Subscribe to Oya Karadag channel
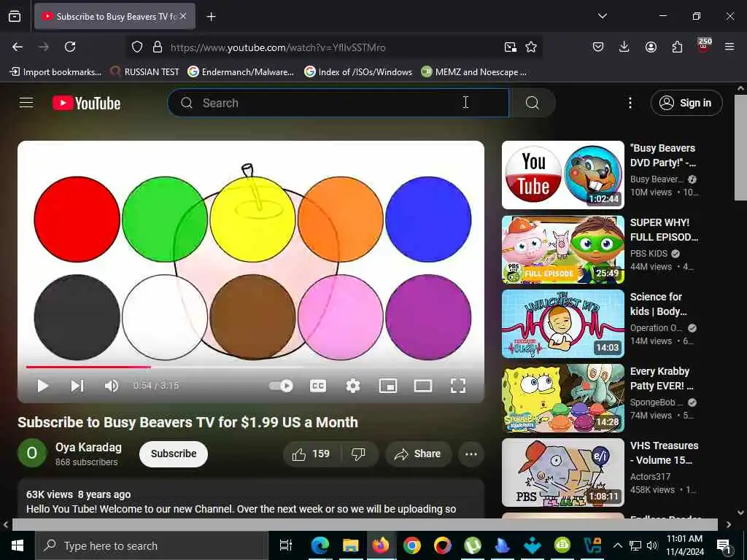The height and width of the screenshot is (560, 747). 174,454
